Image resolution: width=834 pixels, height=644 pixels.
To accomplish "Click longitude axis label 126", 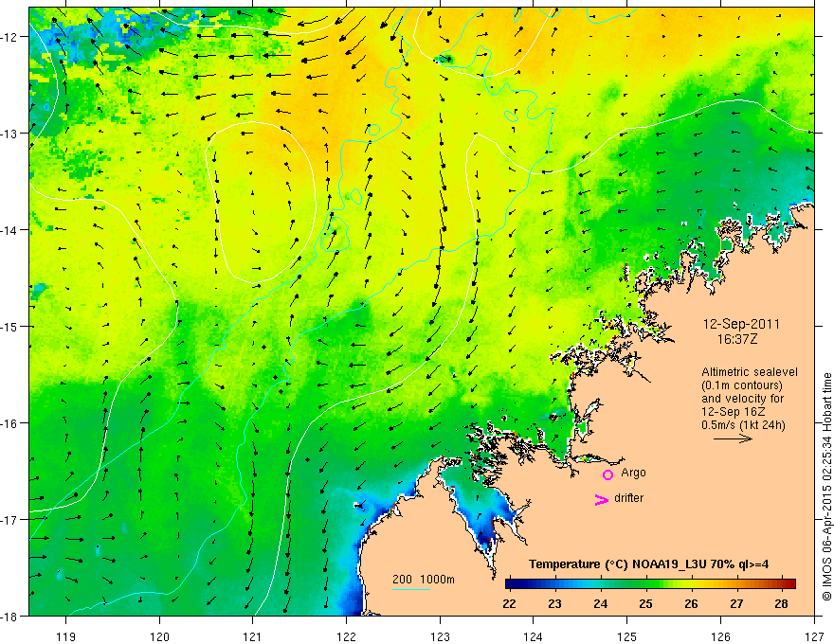I will point(720,636).
